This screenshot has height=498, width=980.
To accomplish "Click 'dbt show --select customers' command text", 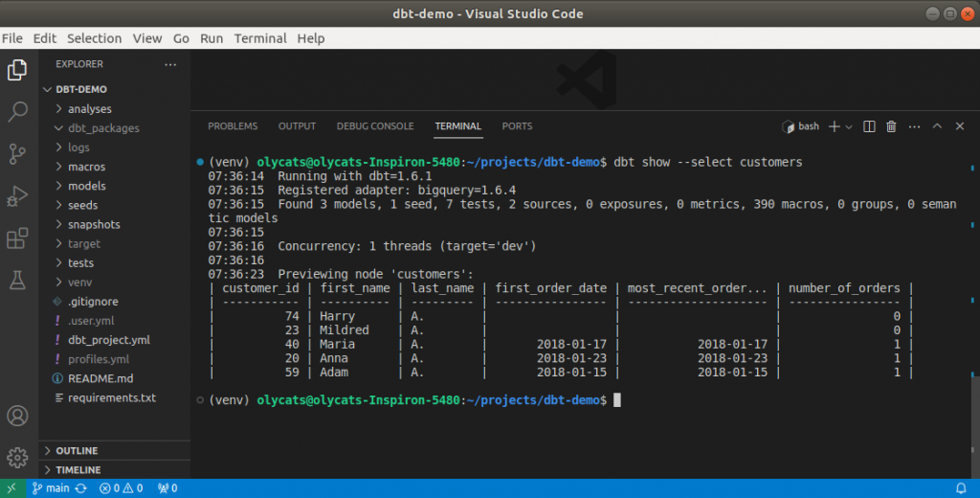I will pyautogui.click(x=707, y=163).
